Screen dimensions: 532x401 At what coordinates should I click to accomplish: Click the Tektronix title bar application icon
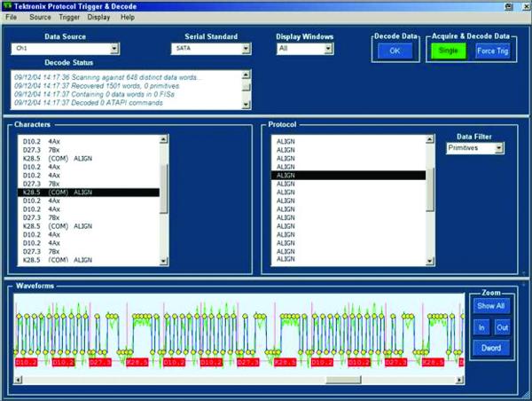[7, 6]
